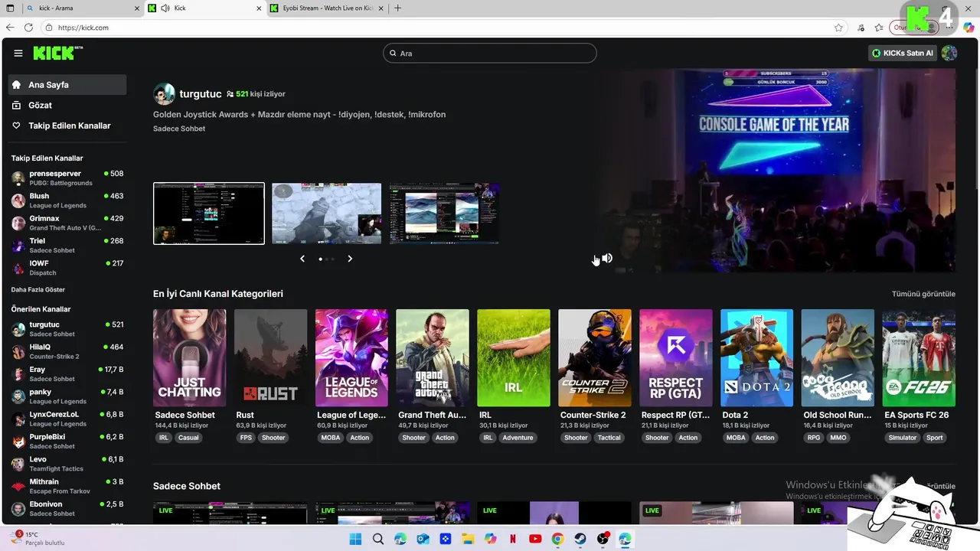Click the Tactical tag under Counter-Strike 2
980x551 pixels.
[x=609, y=438]
